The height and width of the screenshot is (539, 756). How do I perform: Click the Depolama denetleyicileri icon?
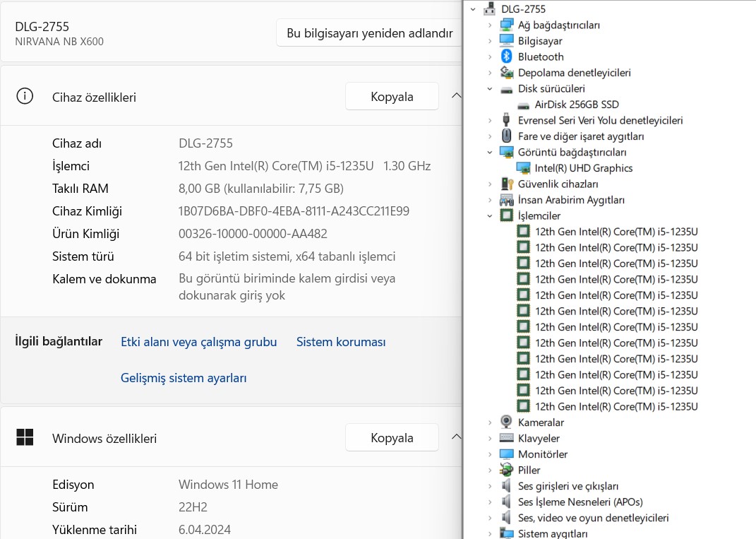pyautogui.click(x=506, y=72)
